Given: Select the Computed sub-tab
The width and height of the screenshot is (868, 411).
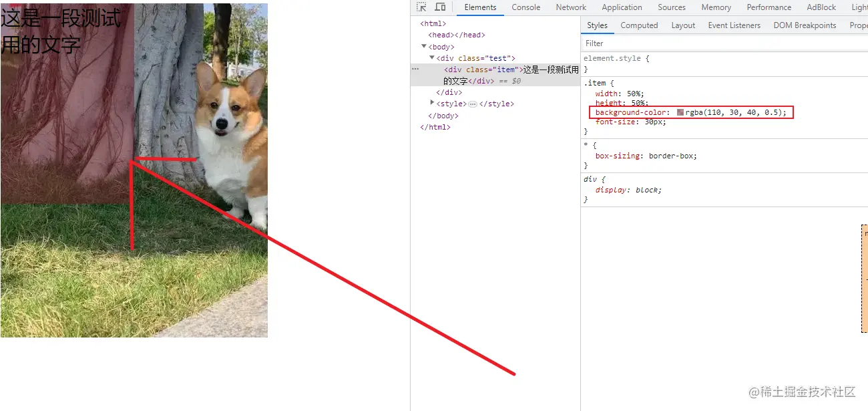Looking at the screenshot, I should [x=639, y=25].
